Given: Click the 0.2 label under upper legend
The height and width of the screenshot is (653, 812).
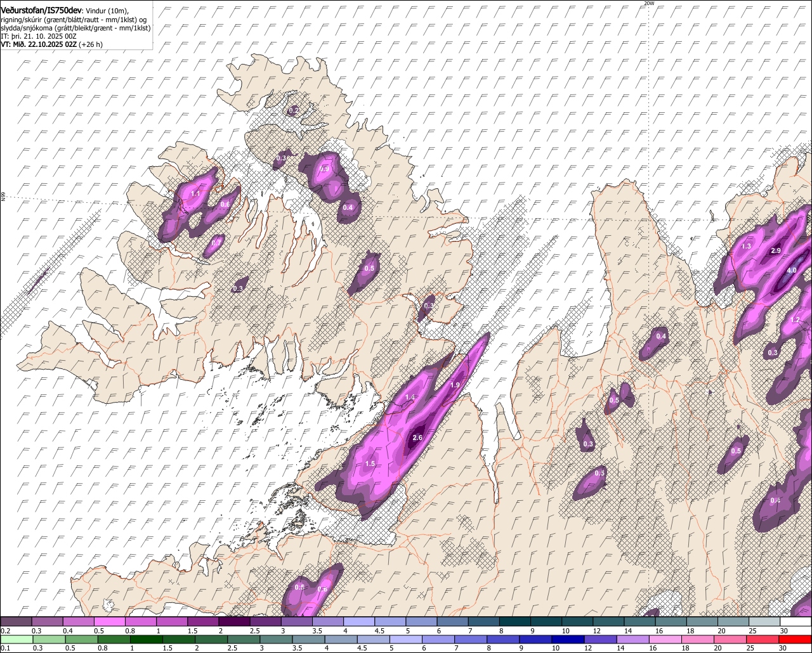Looking at the screenshot, I should [x=5, y=631].
